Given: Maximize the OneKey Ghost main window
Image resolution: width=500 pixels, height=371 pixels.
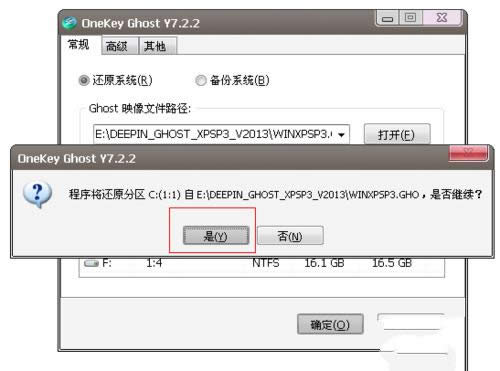Looking at the screenshot, I should (x=410, y=17).
